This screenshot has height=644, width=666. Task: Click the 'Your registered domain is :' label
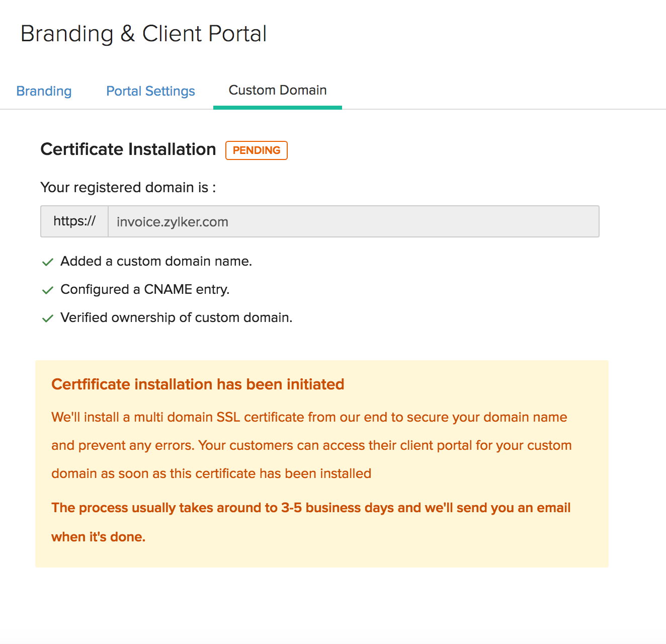tap(128, 188)
